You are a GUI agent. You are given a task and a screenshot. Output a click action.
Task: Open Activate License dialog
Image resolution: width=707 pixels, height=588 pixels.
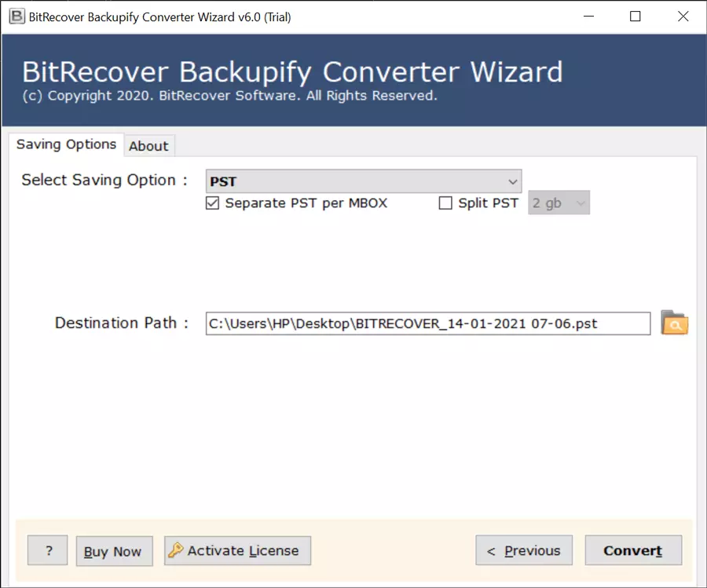[237, 550]
